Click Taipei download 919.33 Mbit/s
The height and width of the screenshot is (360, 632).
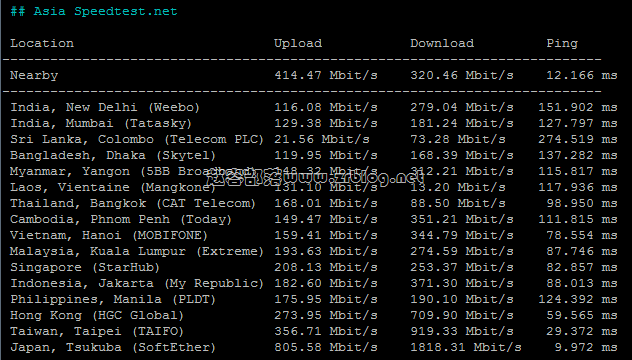click(462, 331)
